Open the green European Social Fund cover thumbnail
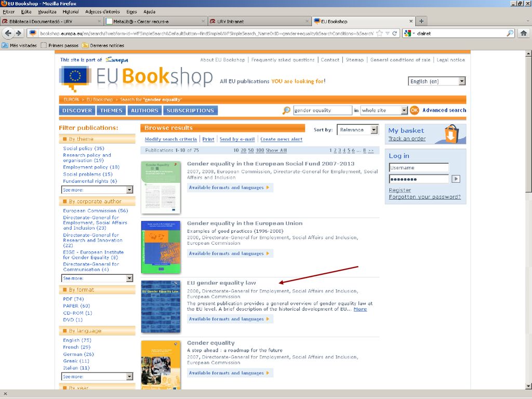The height and width of the screenshot is (399, 532). click(161, 187)
